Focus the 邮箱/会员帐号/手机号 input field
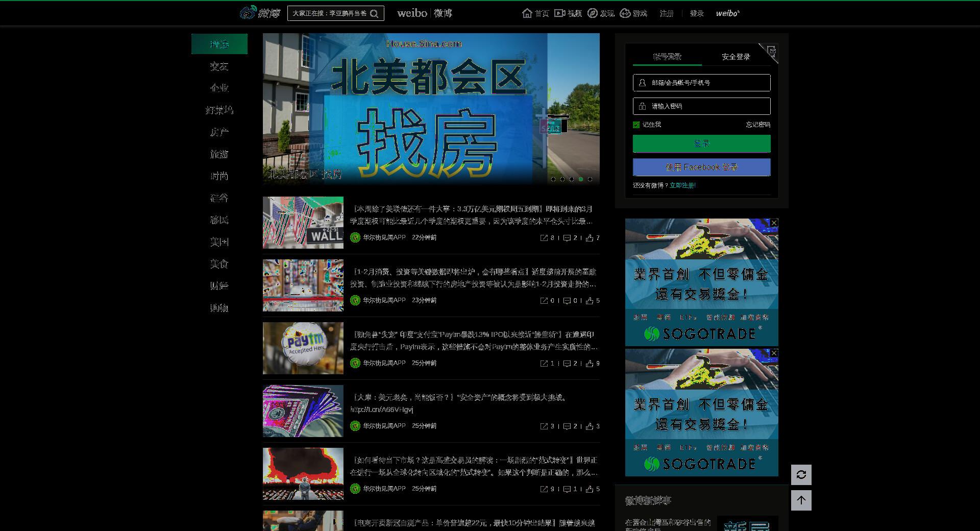 [x=702, y=83]
